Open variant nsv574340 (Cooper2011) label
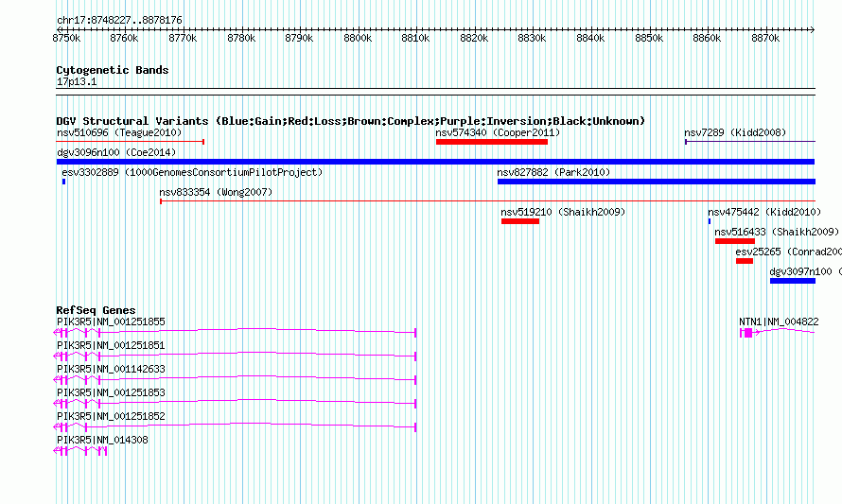842x504 pixels. [x=498, y=132]
